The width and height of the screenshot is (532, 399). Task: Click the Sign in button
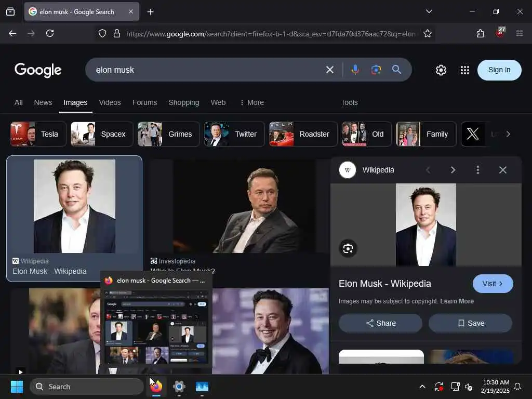click(x=499, y=70)
